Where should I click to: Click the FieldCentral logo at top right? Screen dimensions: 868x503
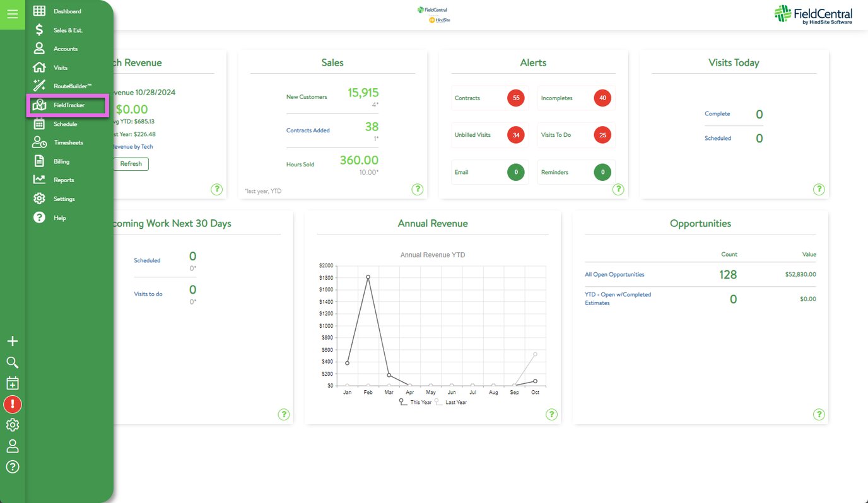(x=812, y=15)
